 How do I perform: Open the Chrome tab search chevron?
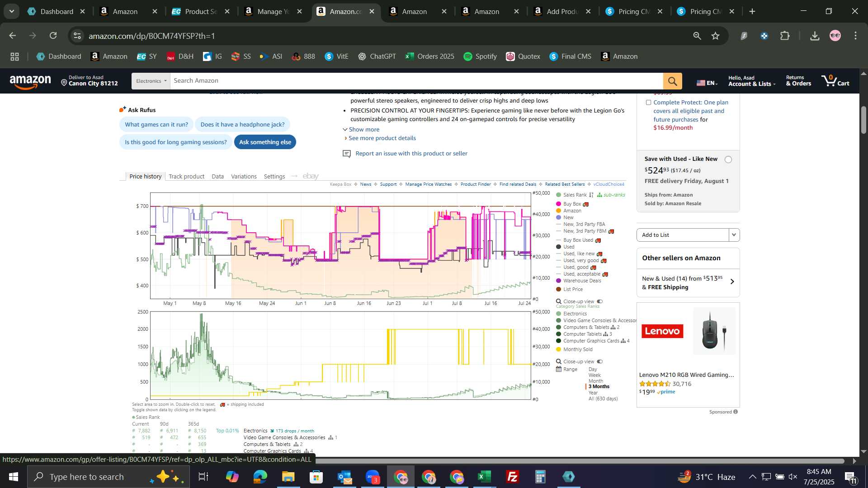coord(11,11)
